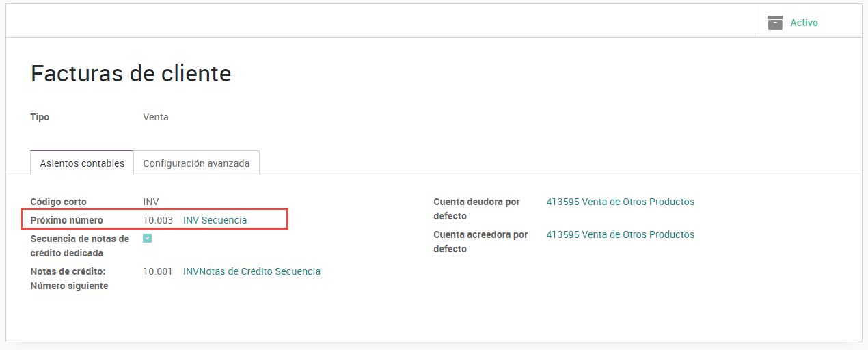Screen dimensions: 868x350
Task: Toggle the dedicated credit note sequence checkbox
Action: [147, 239]
